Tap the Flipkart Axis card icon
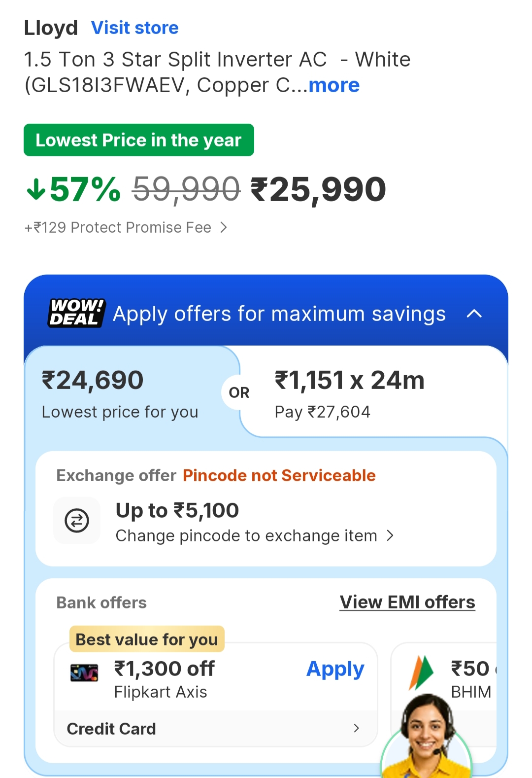 (x=84, y=672)
